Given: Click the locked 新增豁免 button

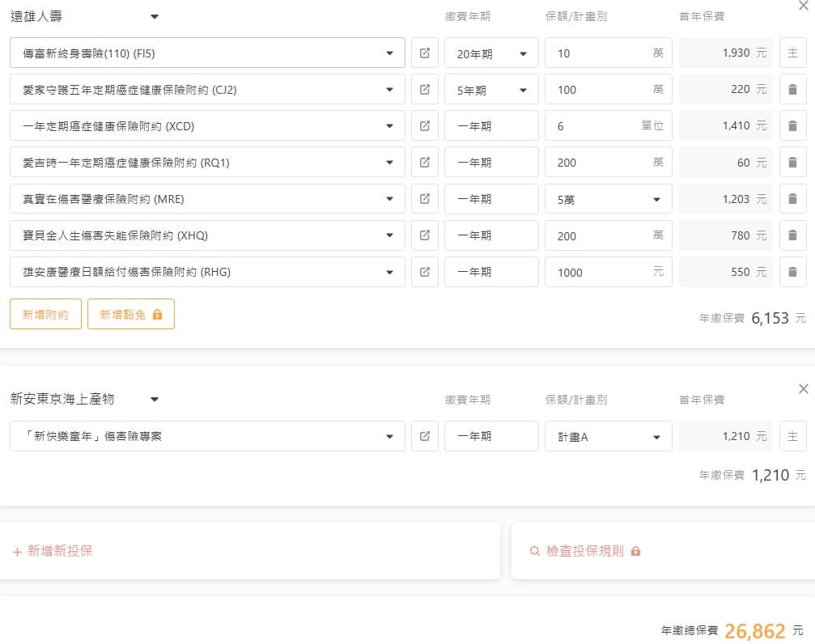Looking at the screenshot, I should pyautogui.click(x=130, y=314).
